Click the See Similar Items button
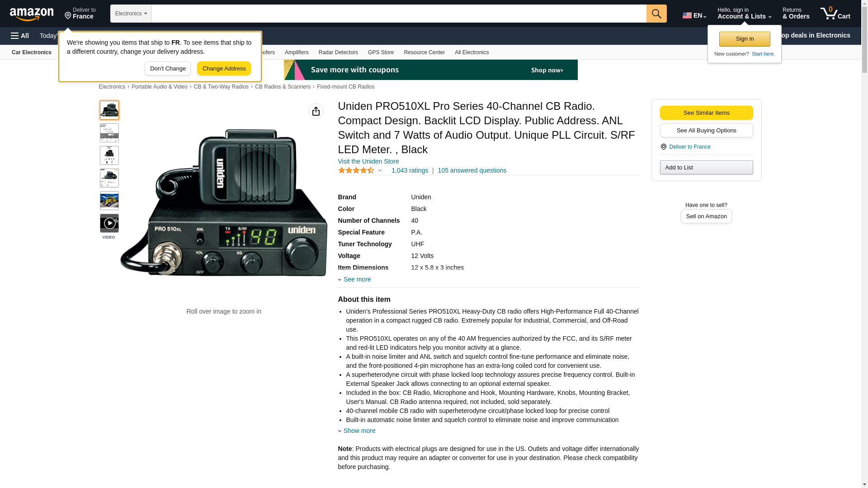Image resolution: width=868 pixels, height=488 pixels. pyautogui.click(x=706, y=113)
